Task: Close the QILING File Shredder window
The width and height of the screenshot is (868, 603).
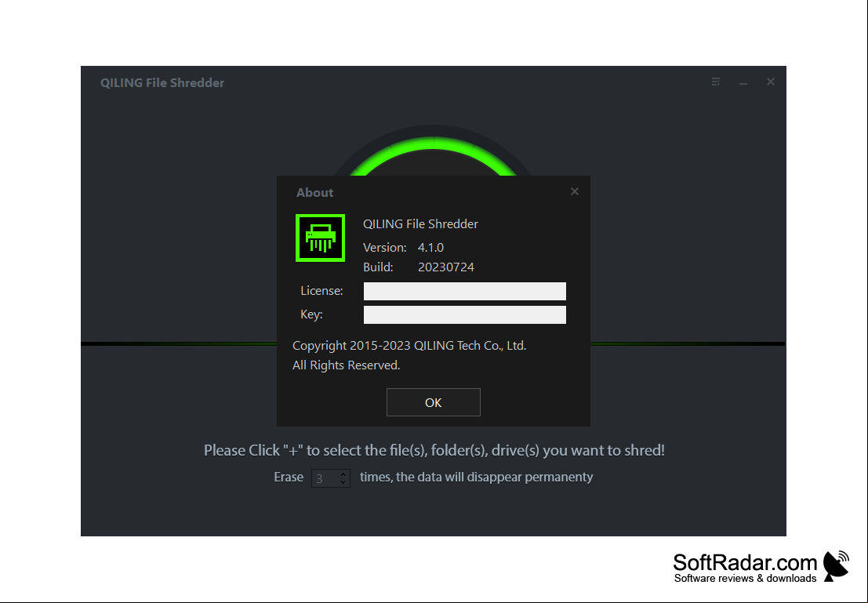Action: (x=771, y=82)
